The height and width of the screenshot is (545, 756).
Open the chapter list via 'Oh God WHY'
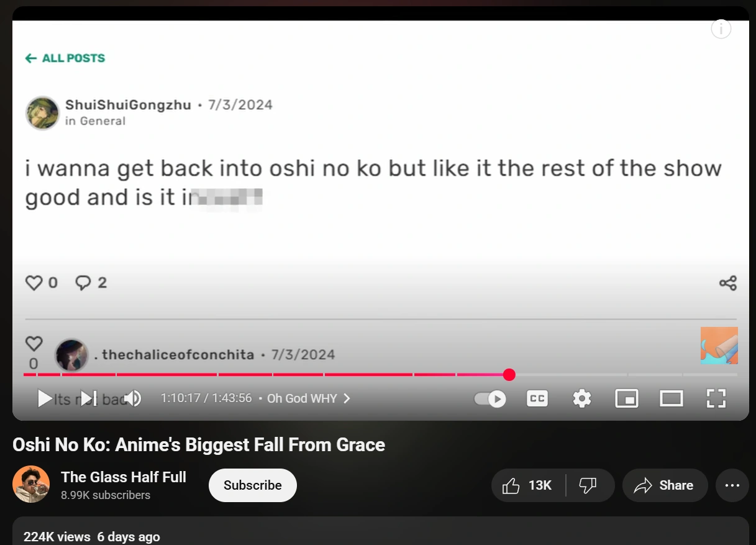pos(304,398)
